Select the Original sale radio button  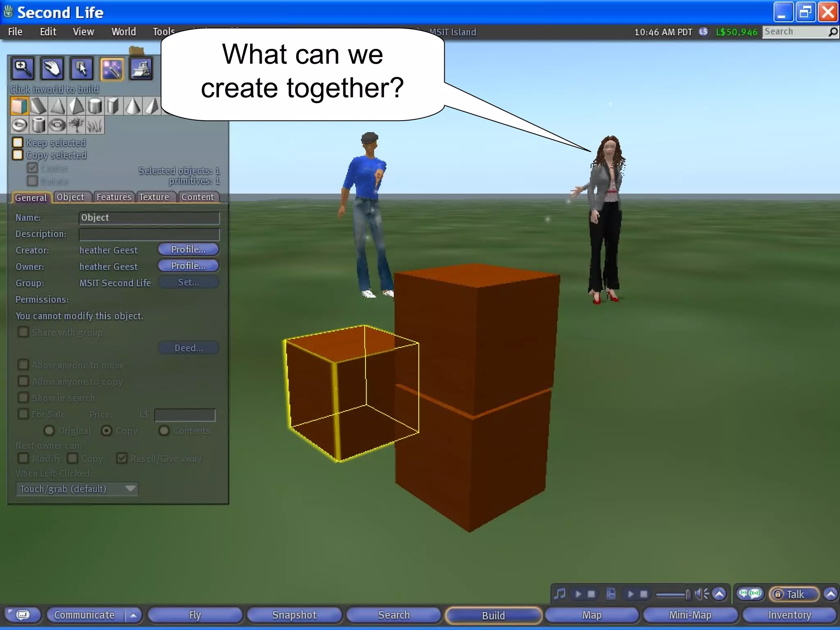[49, 430]
